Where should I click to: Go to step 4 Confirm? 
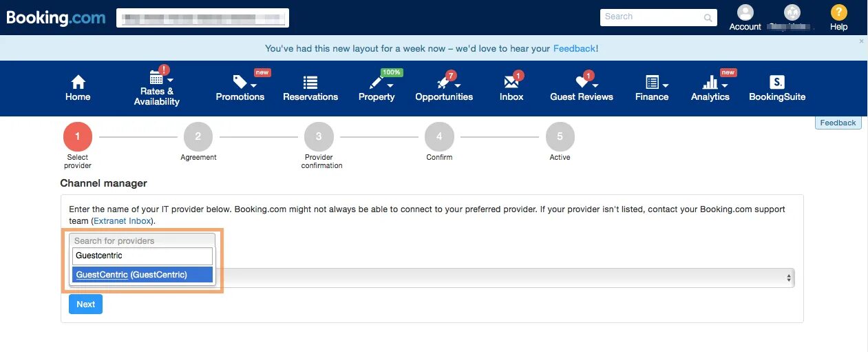pyautogui.click(x=439, y=136)
